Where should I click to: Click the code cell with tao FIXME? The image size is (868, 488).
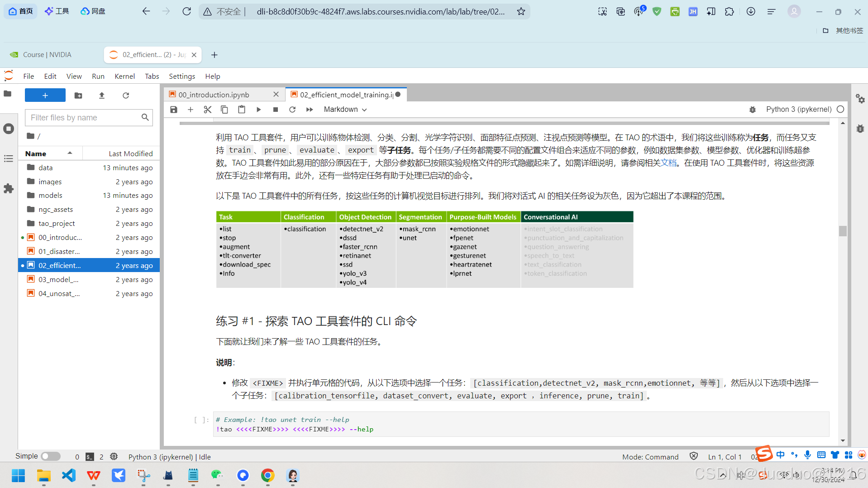pyautogui.click(x=521, y=425)
